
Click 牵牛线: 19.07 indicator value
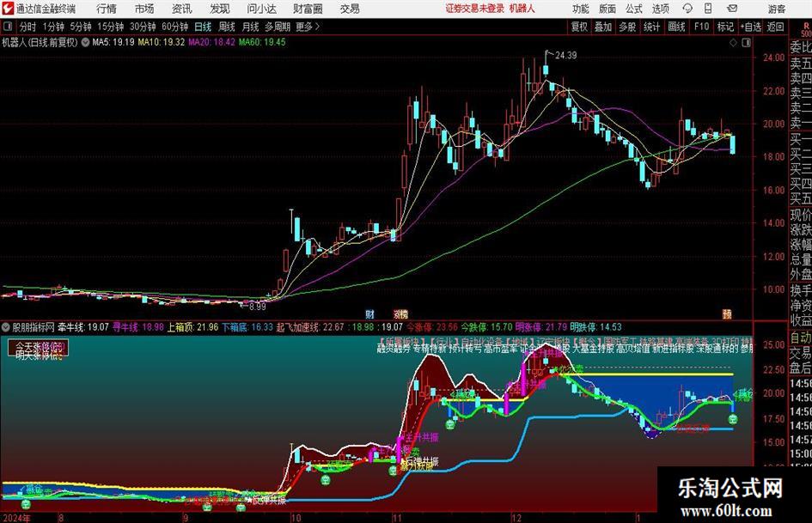[82, 327]
